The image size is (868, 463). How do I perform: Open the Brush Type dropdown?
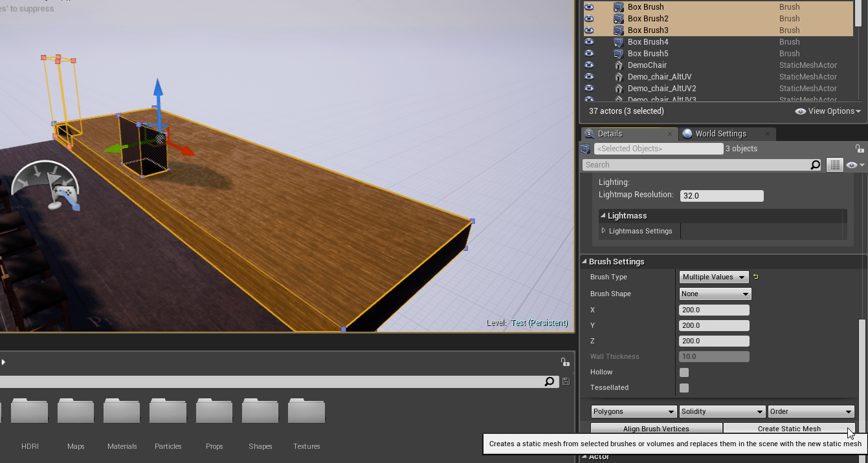[713, 277]
